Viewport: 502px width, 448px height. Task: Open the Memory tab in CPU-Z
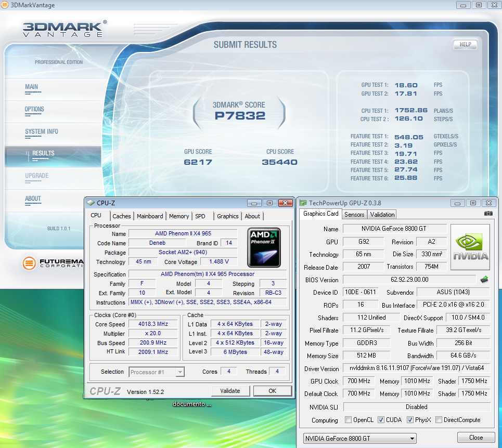pyautogui.click(x=179, y=216)
